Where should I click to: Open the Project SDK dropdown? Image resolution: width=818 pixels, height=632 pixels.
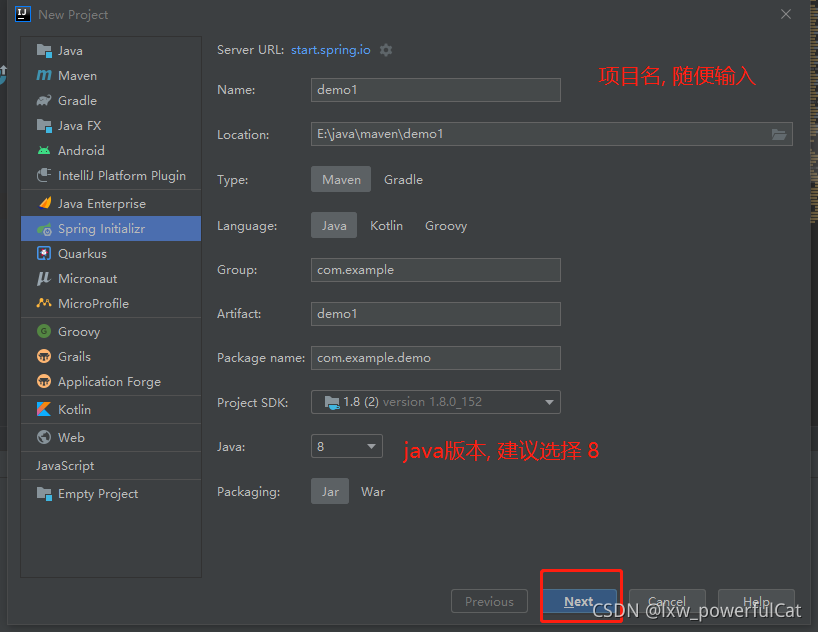click(x=436, y=402)
